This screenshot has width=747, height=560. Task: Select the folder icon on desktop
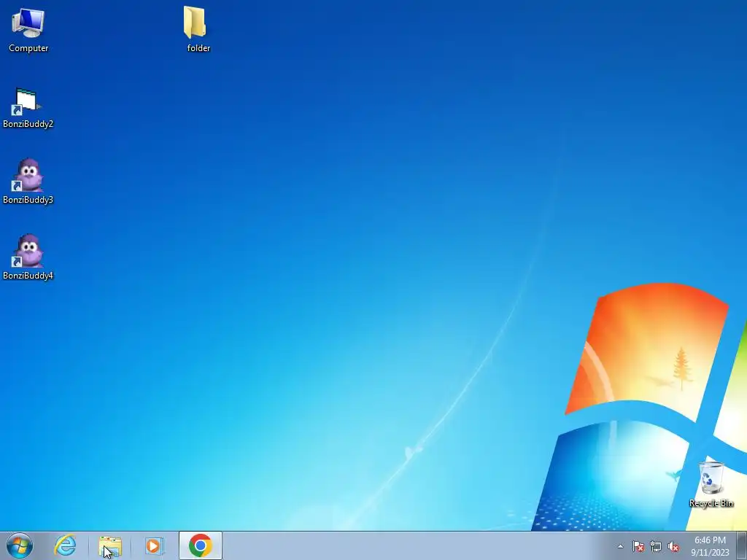coord(198,29)
